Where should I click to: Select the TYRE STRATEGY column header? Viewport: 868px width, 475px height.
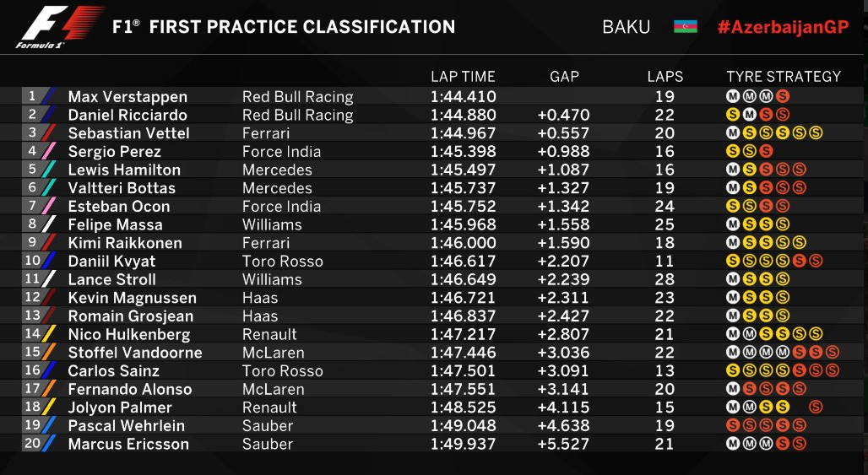784,76
